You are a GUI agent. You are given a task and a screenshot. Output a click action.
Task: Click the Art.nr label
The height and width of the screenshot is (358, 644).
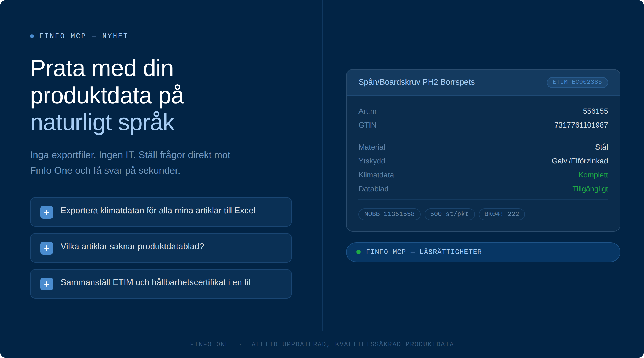pyautogui.click(x=368, y=111)
